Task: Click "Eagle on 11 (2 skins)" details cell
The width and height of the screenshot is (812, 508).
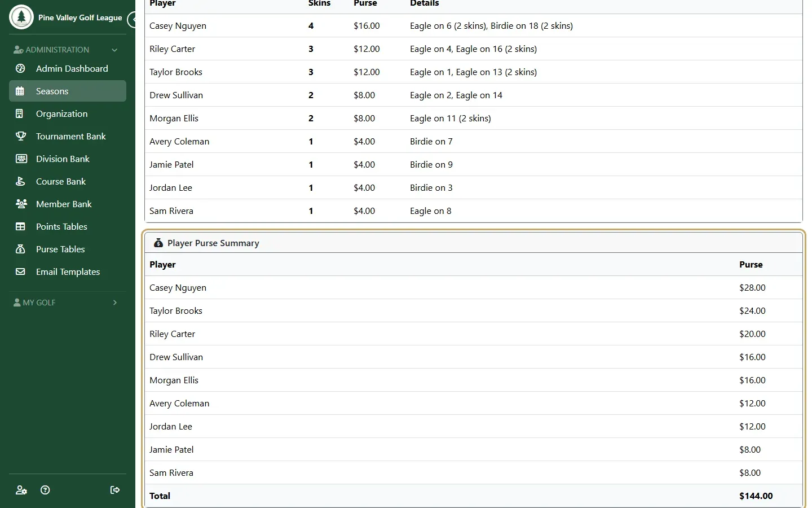Action: tap(450, 119)
